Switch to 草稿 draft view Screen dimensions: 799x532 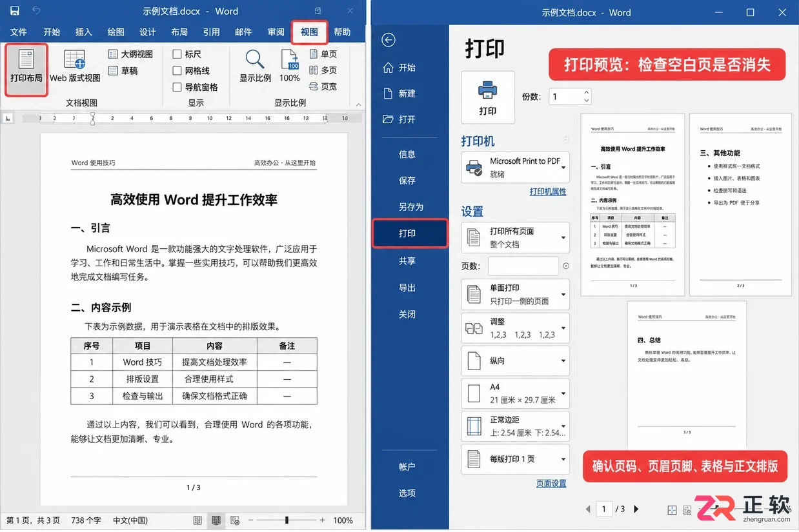123,70
